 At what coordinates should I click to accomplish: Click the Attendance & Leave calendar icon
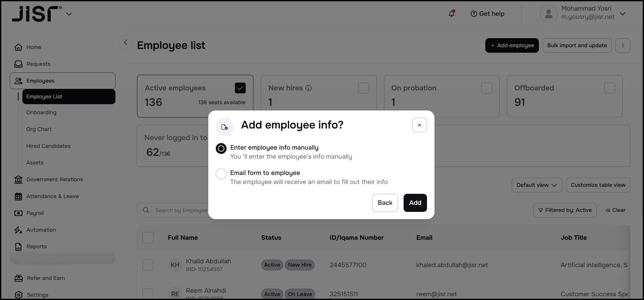[18, 196]
